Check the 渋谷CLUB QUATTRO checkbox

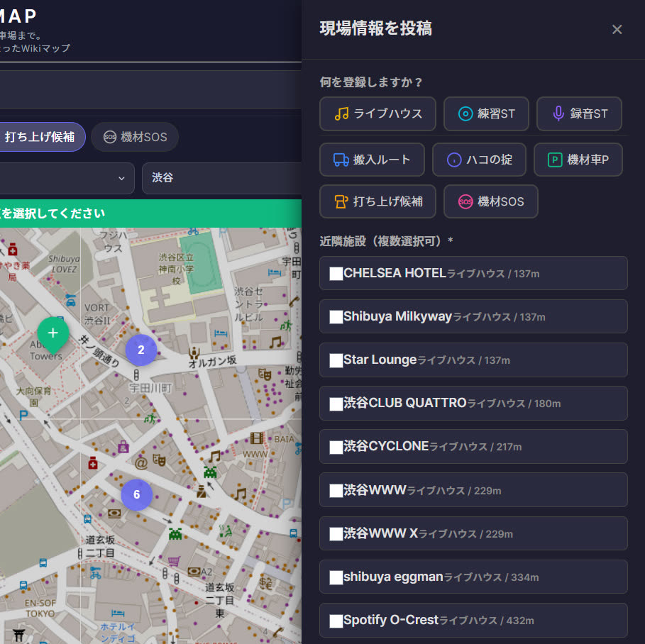click(336, 404)
